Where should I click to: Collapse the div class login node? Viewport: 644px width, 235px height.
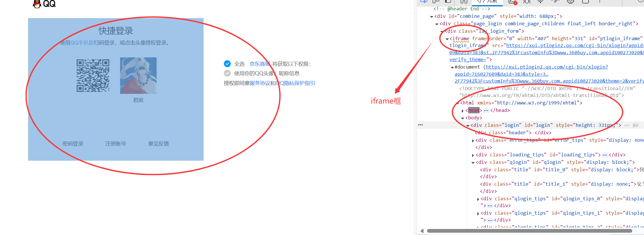(468, 126)
